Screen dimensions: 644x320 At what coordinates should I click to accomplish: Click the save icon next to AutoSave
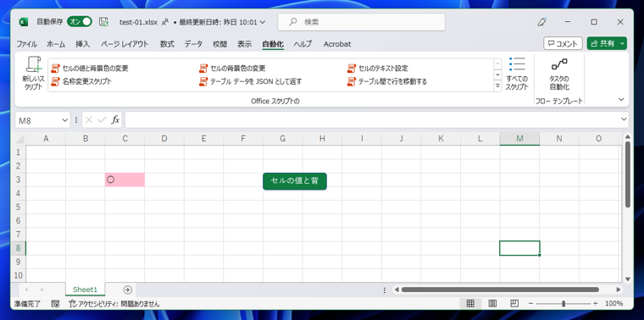tap(103, 22)
